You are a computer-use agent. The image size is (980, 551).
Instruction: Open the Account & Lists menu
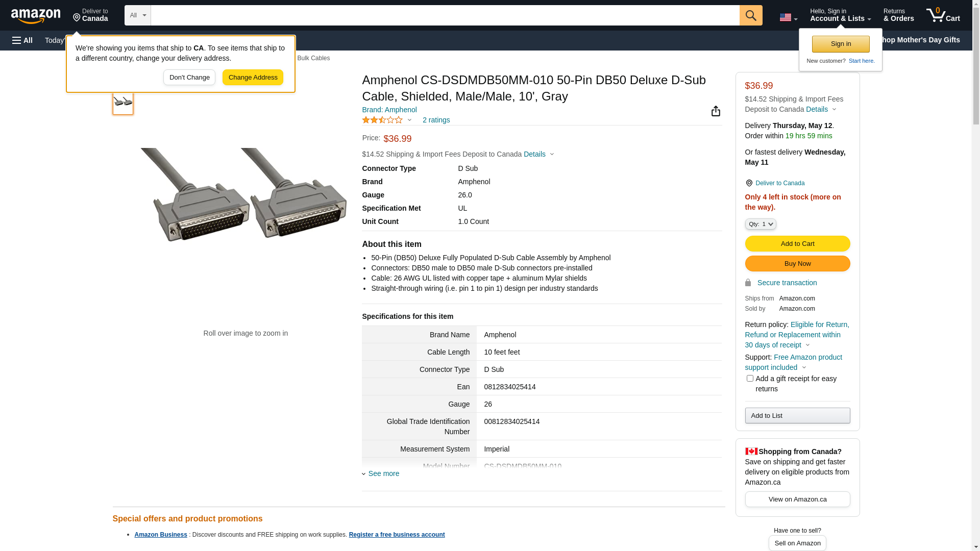(840, 15)
